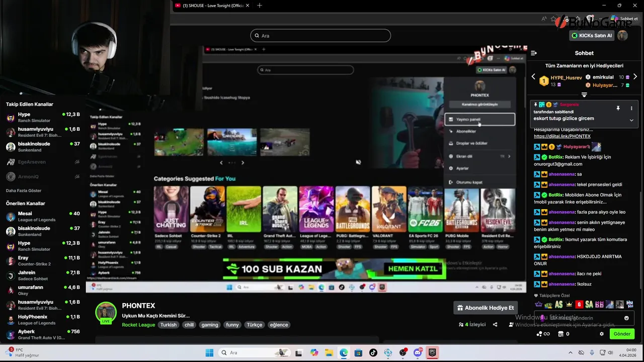Select Oturumu kapat menu entry
This screenshot has height=362, width=644.
click(479, 182)
